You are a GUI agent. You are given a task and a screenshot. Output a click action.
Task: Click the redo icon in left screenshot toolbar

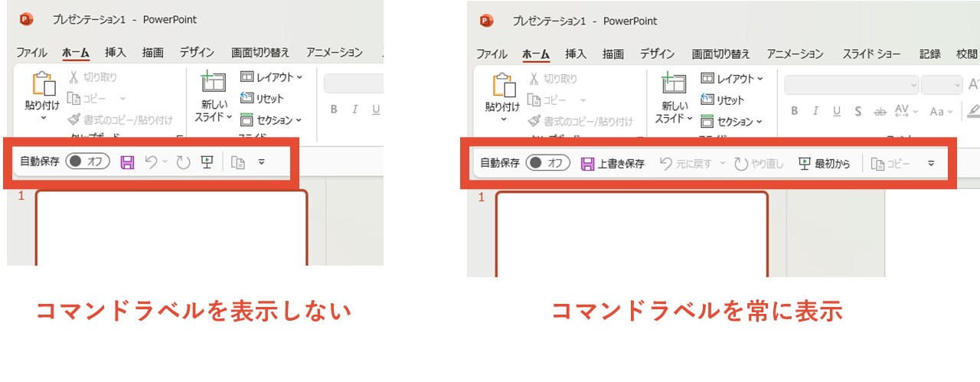coord(182,162)
